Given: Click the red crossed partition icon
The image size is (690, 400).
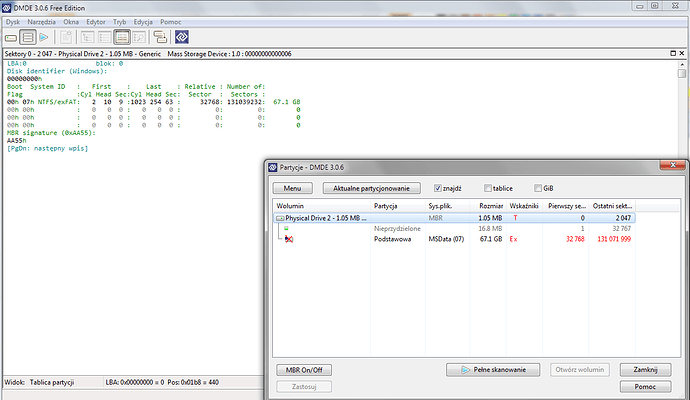Looking at the screenshot, I should point(289,239).
